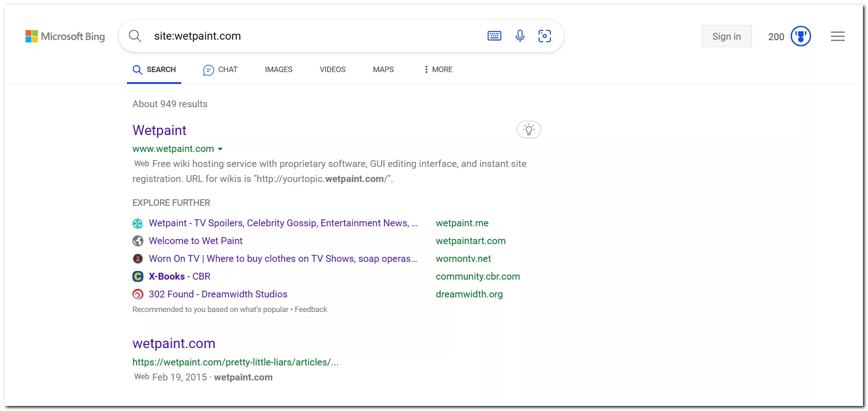Click the wetpaint.me domain text
Viewport: 868px width, 411px height.
(462, 223)
